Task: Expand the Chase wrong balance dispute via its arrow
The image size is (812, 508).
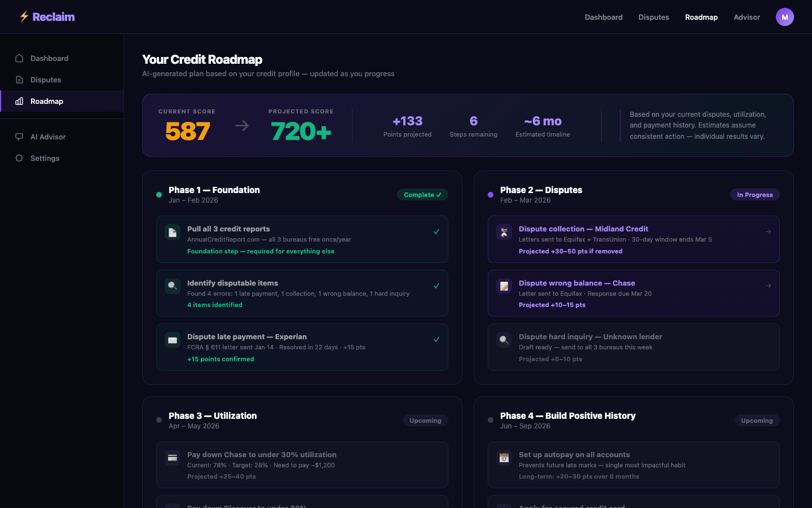Action: coord(768,286)
